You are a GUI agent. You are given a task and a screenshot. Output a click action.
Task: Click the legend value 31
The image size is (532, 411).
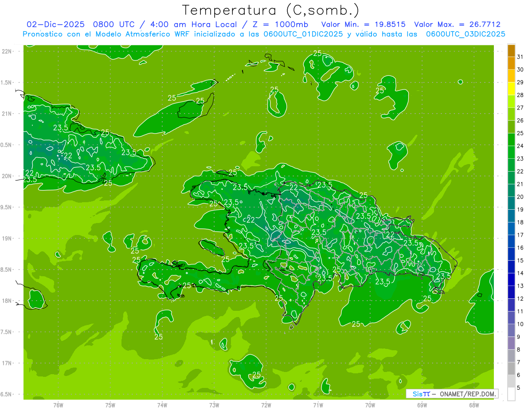pyautogui.click(x=520, y=57)
